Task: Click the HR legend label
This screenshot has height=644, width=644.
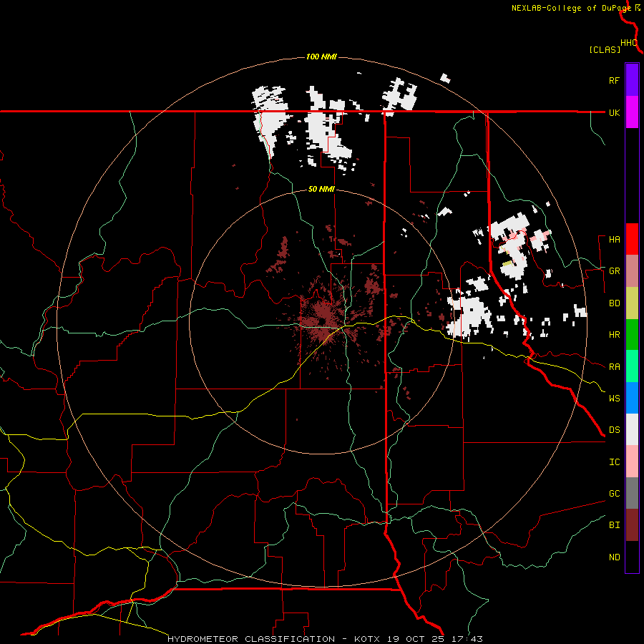Action: coord(614,335)
